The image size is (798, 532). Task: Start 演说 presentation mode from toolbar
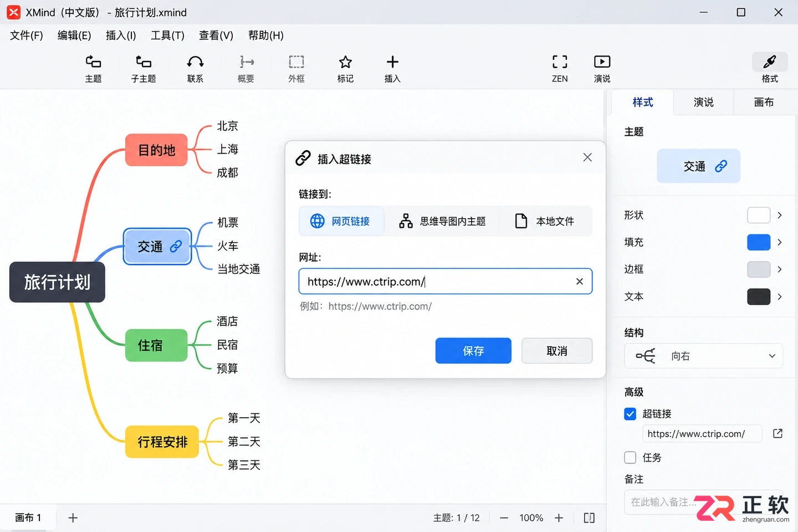(x=602, y=69)
